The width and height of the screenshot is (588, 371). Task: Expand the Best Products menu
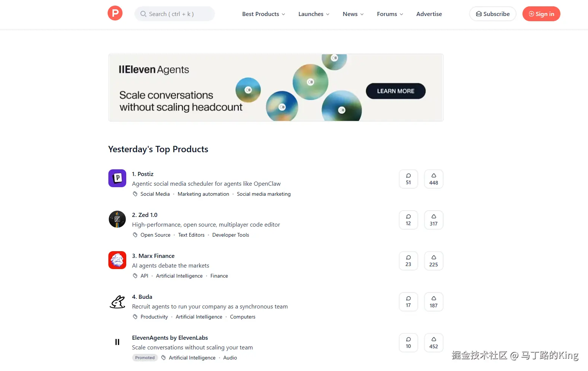(x=264, y=14)
